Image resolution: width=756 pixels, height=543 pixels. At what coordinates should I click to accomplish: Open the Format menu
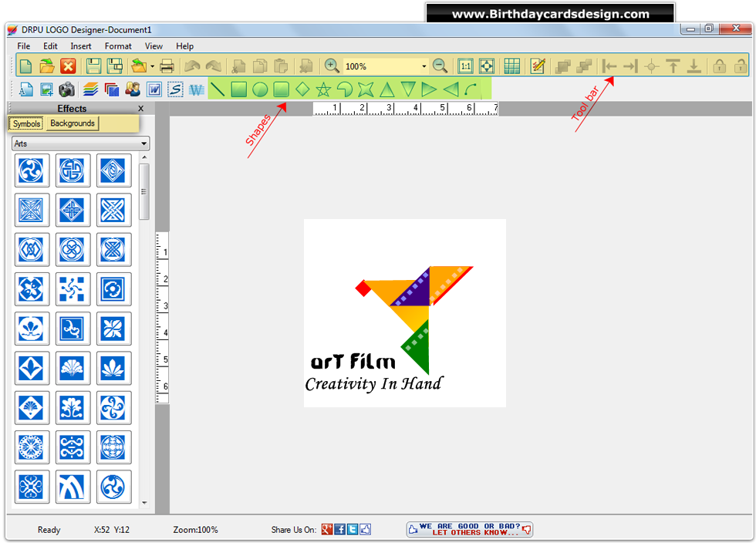tap(118, 46)
